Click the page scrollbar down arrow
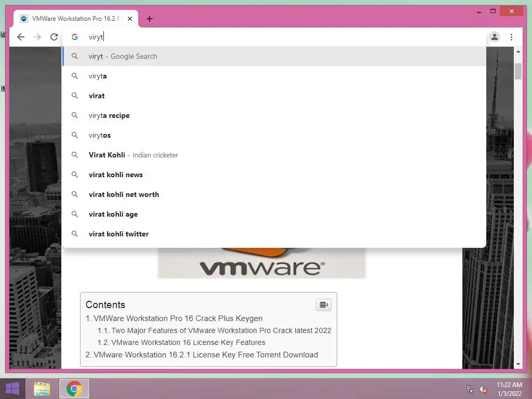 [518, 364]
